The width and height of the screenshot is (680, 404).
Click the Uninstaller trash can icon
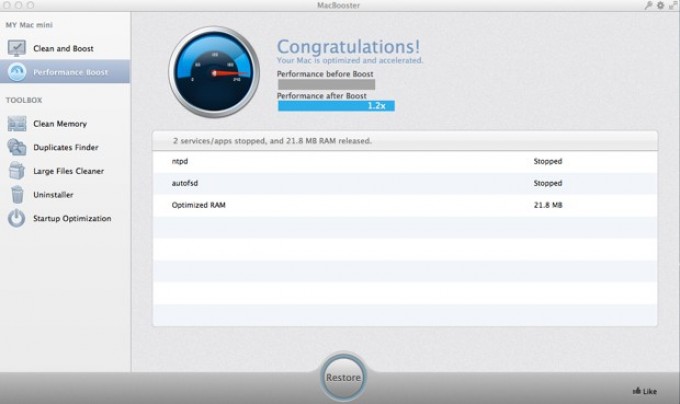click(17, 195)
